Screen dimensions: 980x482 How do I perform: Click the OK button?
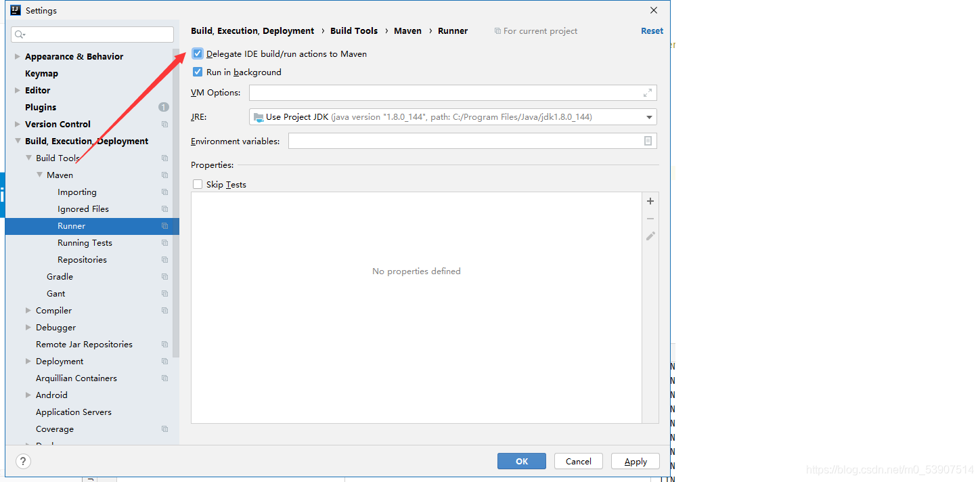522,461
